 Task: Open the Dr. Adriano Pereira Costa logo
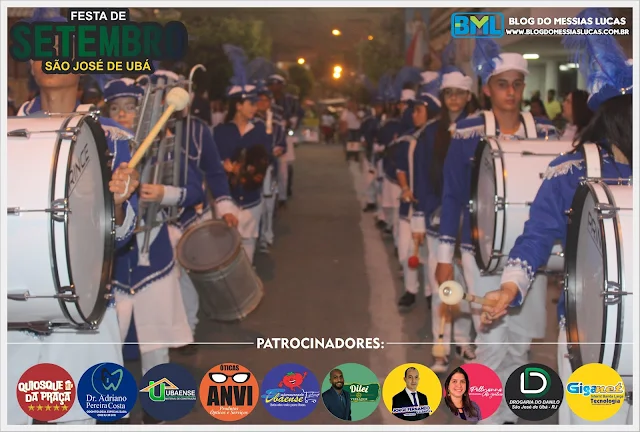coord(107,392)
